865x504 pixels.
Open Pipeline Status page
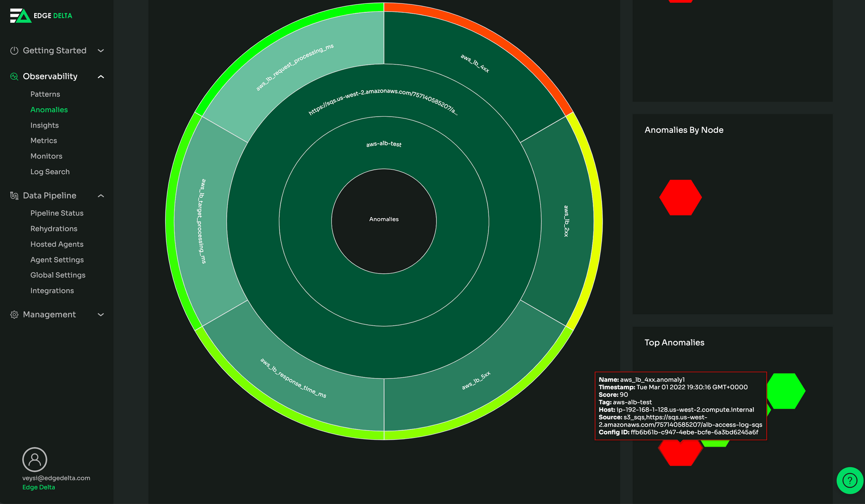click(x=57, y=213)
